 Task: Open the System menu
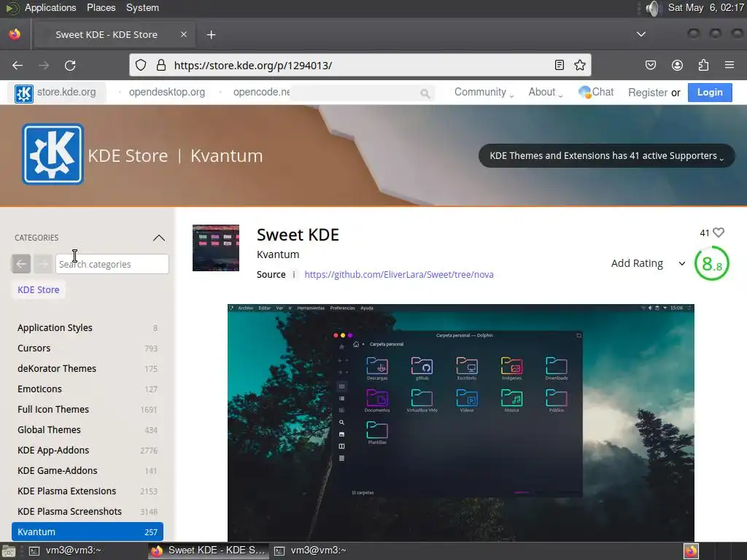coord(142,7)
